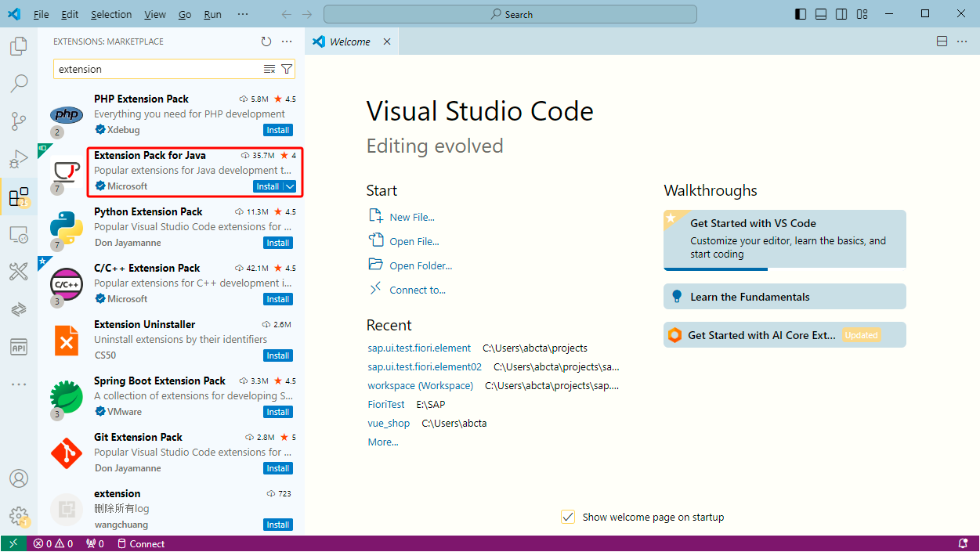Open the Run menu
Viewport: 980px width, 552px height.
click(x=212, y=14)
